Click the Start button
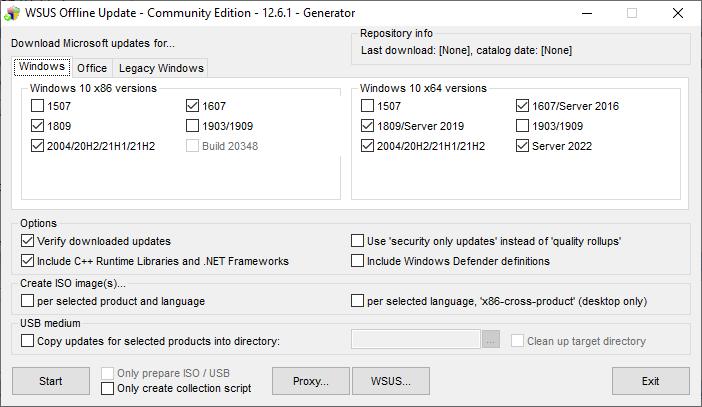The width and height of the screenshot is (702, 407). (51, 381)
